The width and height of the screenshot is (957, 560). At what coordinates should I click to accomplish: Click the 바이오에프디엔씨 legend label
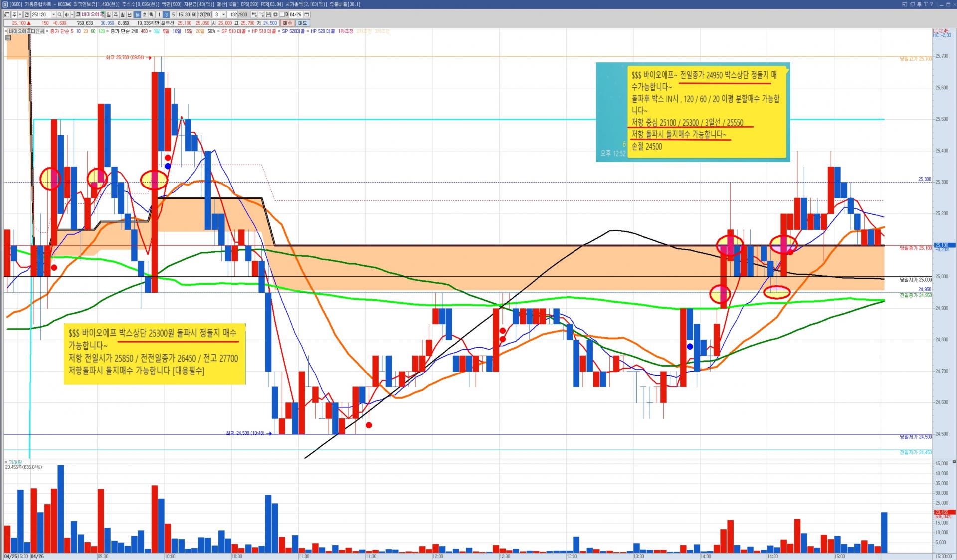pyautogui.click(x=26, y=31)
